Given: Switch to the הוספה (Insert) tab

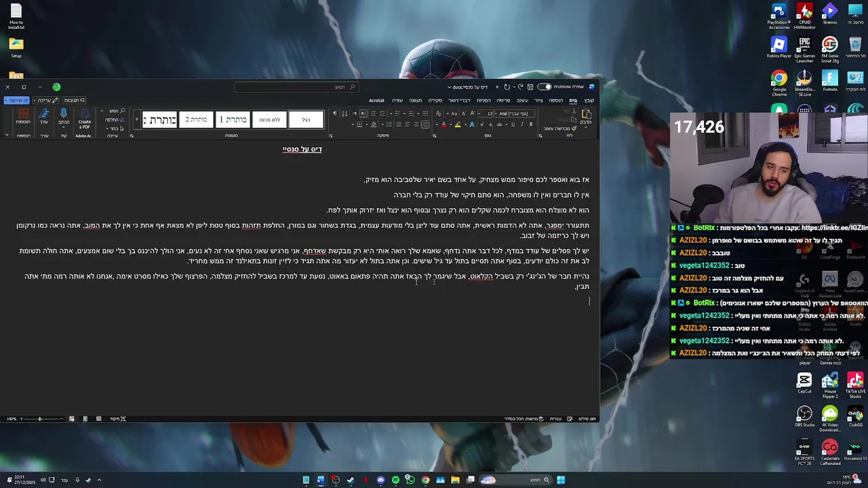Looking at the screenshot, I should 555,100.
